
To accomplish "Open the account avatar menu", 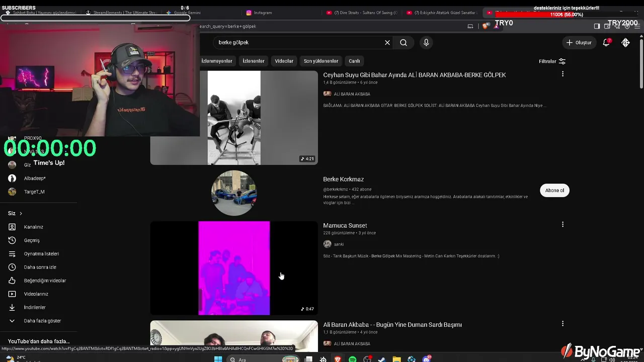I will [625, 43].
